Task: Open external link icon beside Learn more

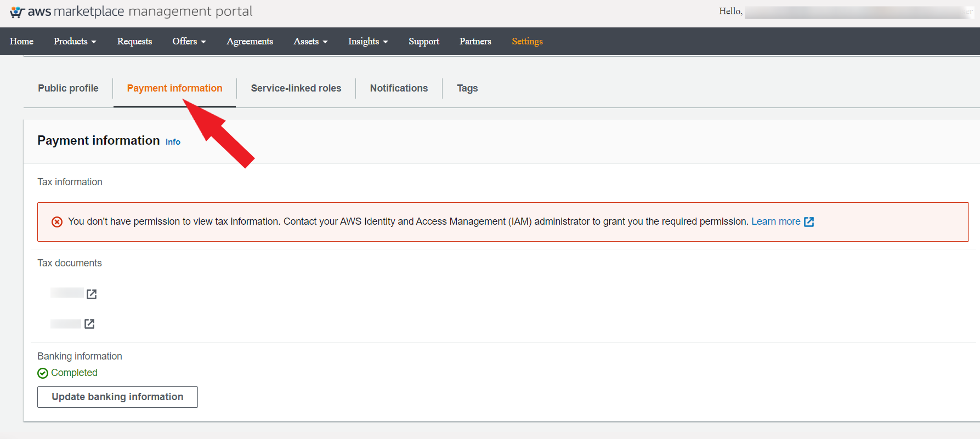Action: [809, 222]
